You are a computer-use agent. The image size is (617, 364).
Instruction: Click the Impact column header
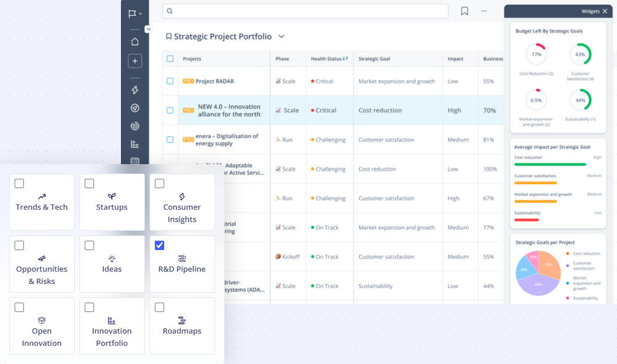click(x=455, y=58)
